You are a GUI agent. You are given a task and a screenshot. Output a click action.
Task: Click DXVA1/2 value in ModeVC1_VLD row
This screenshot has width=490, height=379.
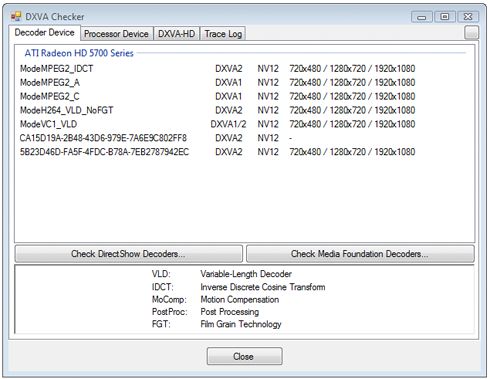(228, 124)
